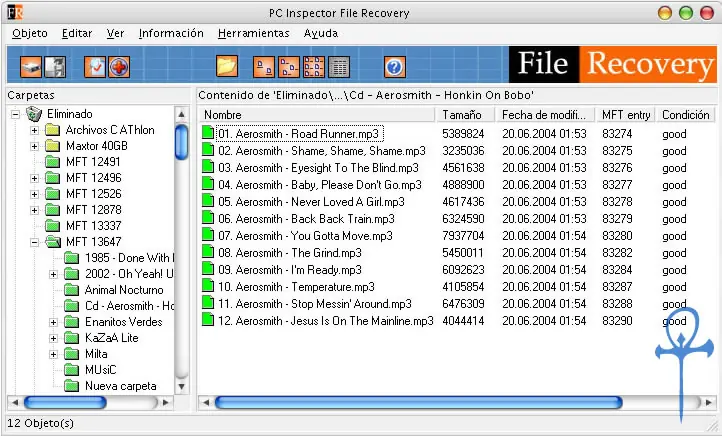Image resolution: width=722 pixels, height=436 pixels.
Task: Click folder icon beside MUsiC
Action: [71, 370]
